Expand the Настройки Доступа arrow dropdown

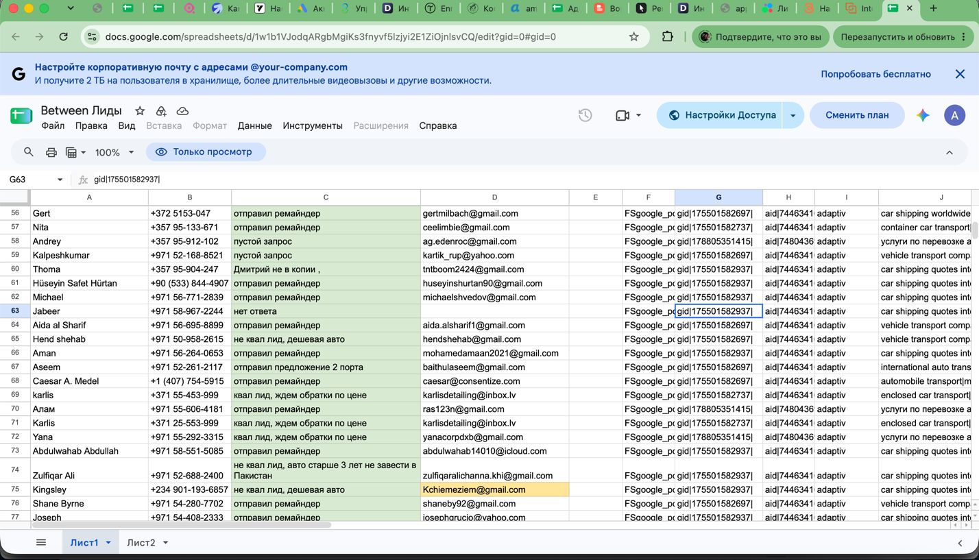(793, 115)
